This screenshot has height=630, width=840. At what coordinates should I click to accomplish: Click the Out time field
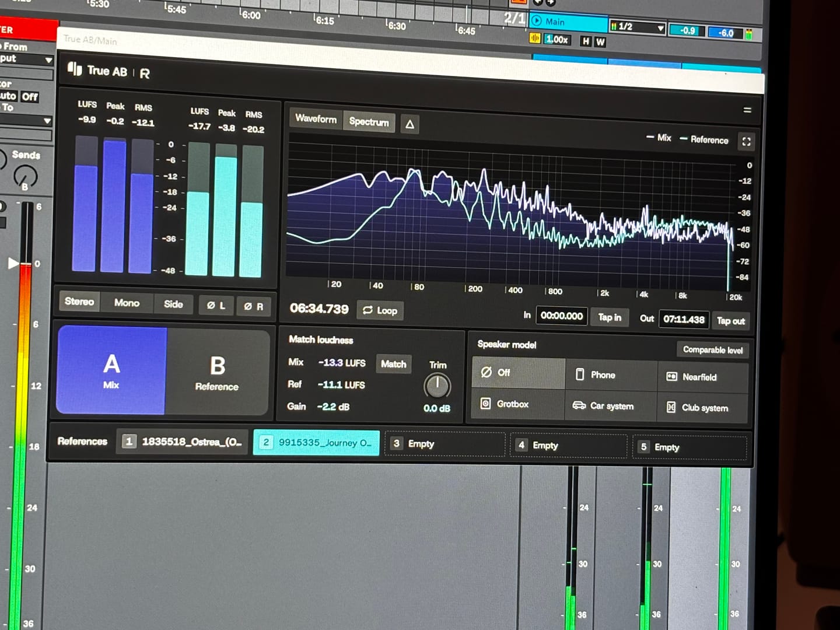coord(684,320)
